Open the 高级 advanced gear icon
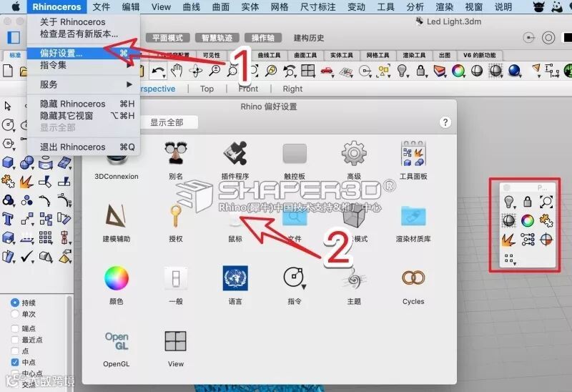Screen dimensions: 572x392 pos(354,153)
